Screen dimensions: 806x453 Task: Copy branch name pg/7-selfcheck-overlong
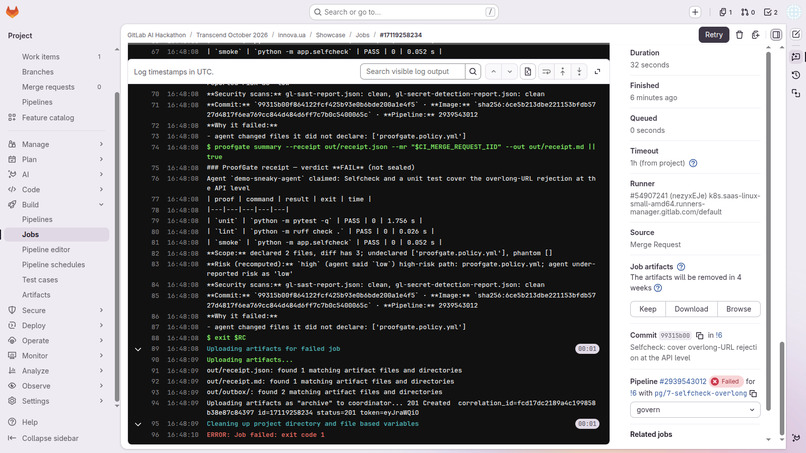click(753, 393)
